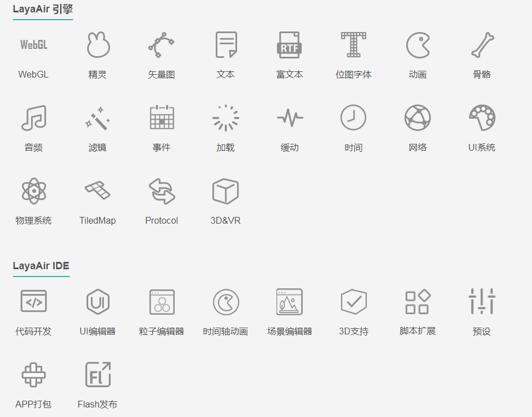Click the 缓动 text label
Image resolution: width=532 pixels, height=417 pixels.
(290, 148)
